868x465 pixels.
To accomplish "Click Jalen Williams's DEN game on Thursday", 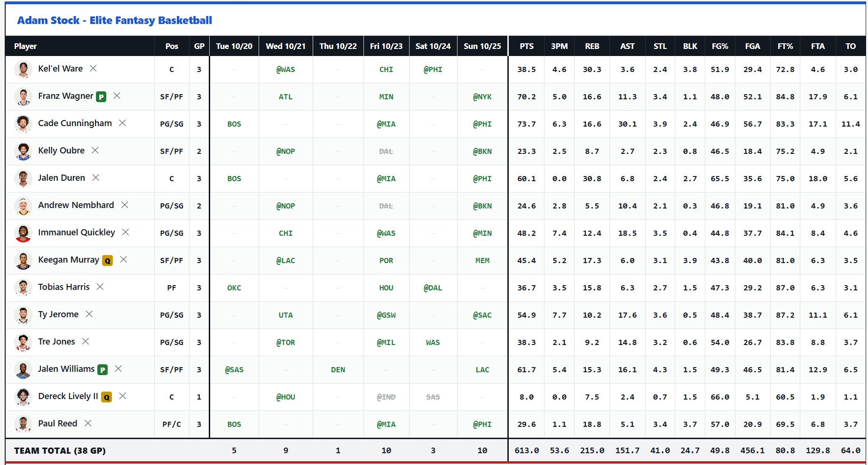I will click(338, 370).
